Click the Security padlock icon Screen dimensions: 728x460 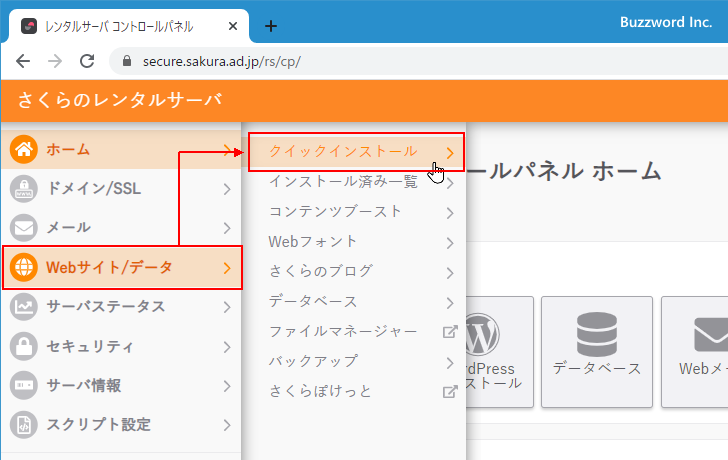click(x=24, y=346)
